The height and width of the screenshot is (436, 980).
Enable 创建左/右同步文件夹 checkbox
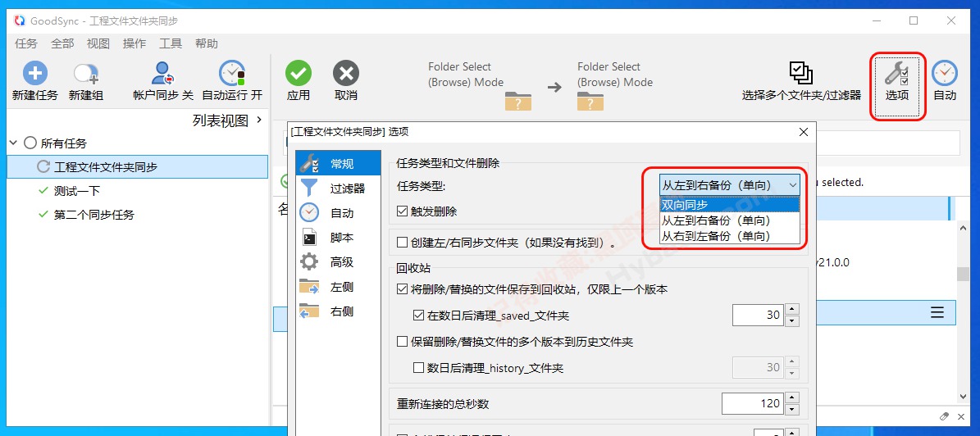[x=402, y=243]
